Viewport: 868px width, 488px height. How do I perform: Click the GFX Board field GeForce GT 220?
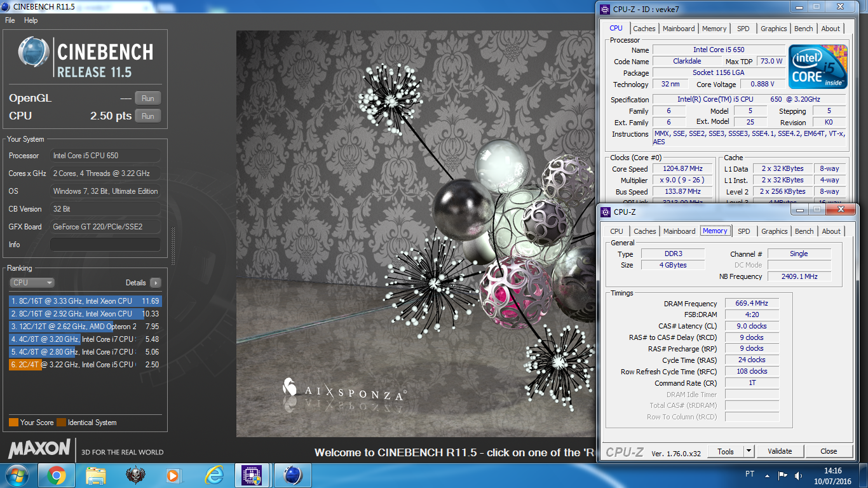105,227
